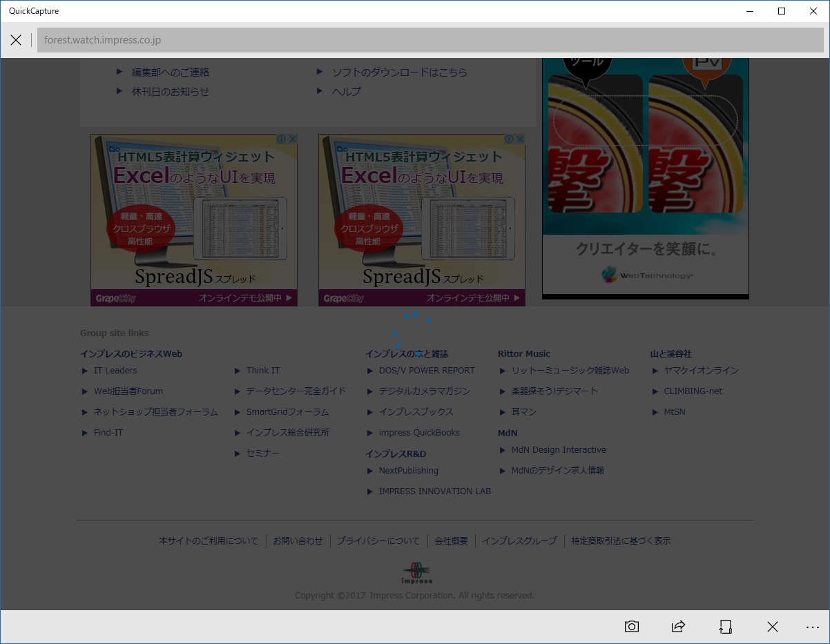Click the X left of the address bar
This screenshot has height=644, width=830.
coord(16,39)
